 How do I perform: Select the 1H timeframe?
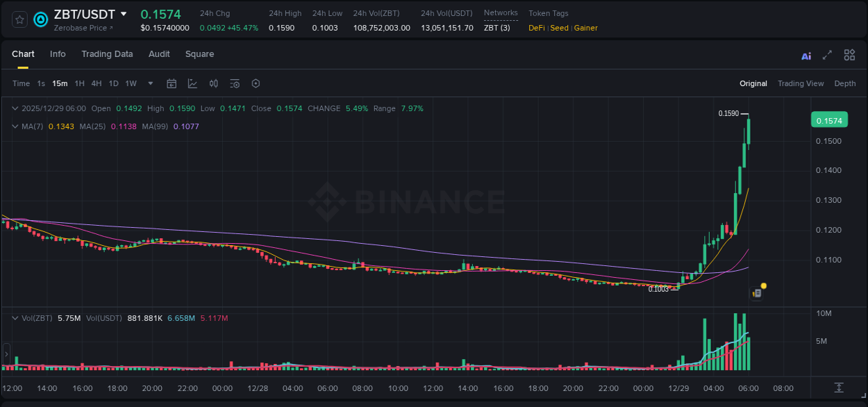tap(80, 83)
